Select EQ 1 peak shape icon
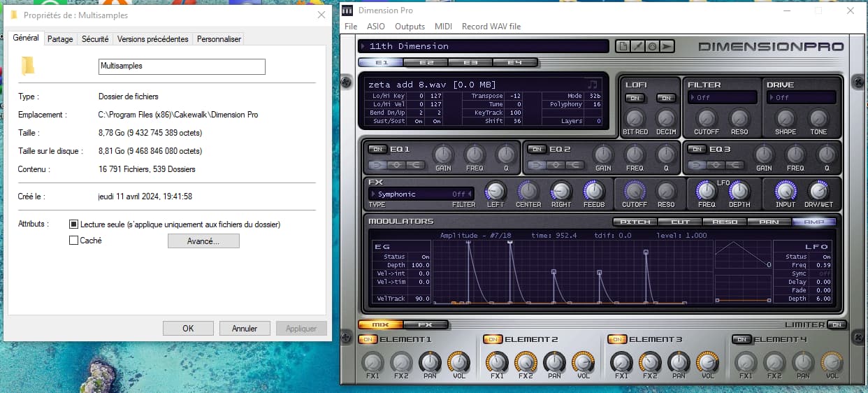868x393 pixels. 397,165
